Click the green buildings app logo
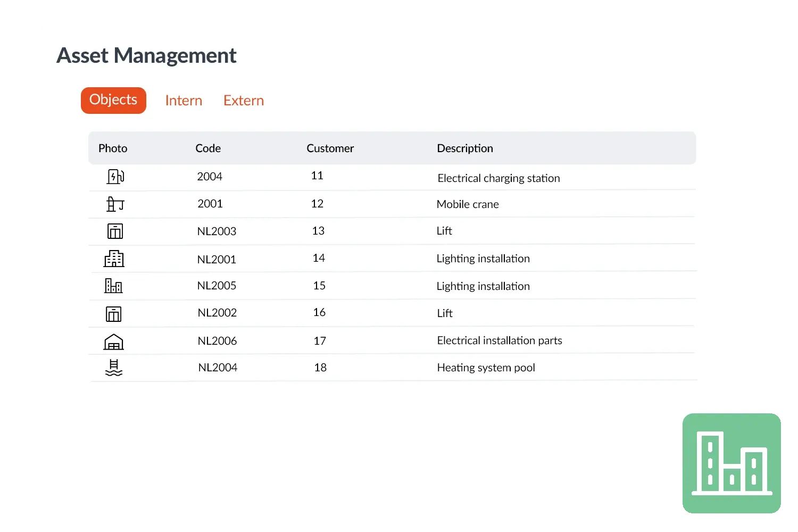Image resolution: width=798 pixels, height=532 pixels. tap(732, 463)
